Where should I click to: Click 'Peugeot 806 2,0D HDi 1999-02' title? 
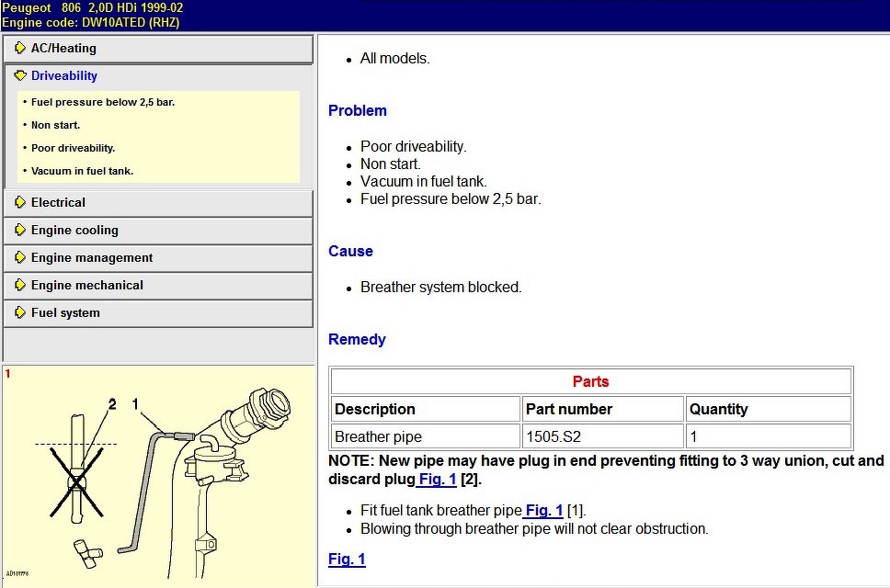[x=93, y=8]
